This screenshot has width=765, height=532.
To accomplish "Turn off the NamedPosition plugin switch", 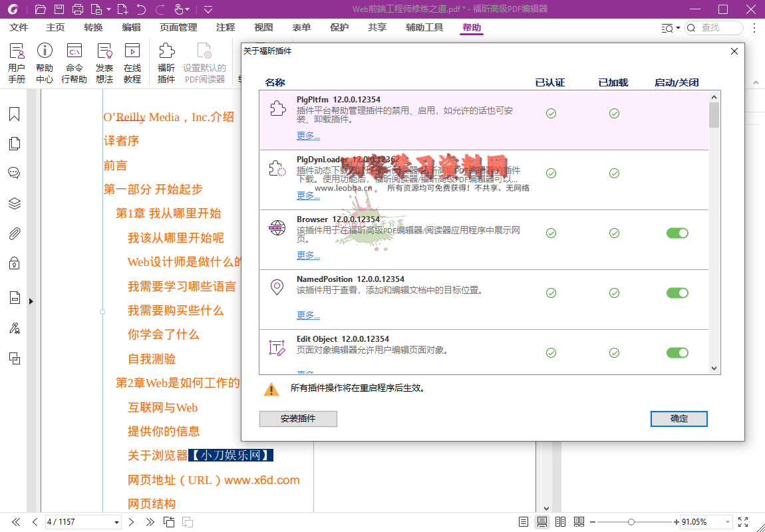I will point(677,293).
